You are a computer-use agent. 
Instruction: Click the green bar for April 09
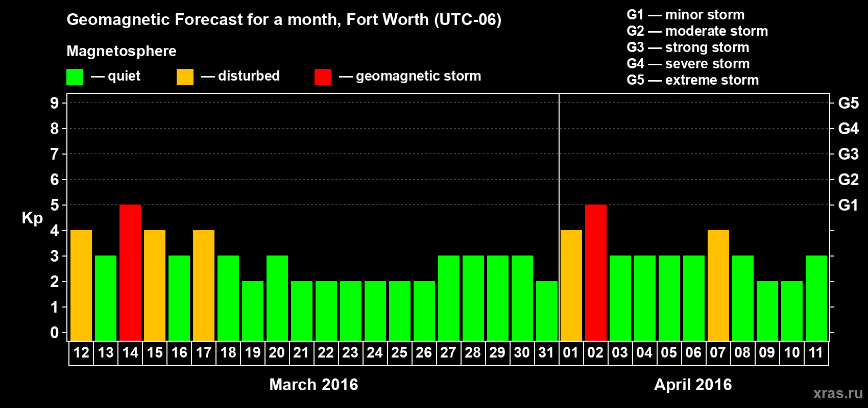pos(767,311)
